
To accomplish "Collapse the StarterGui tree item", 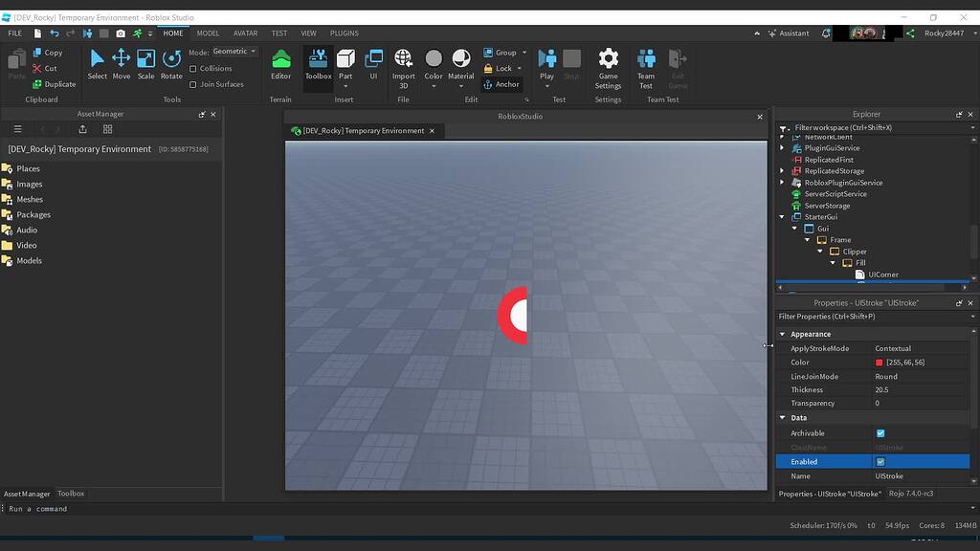I will (782, 217).
